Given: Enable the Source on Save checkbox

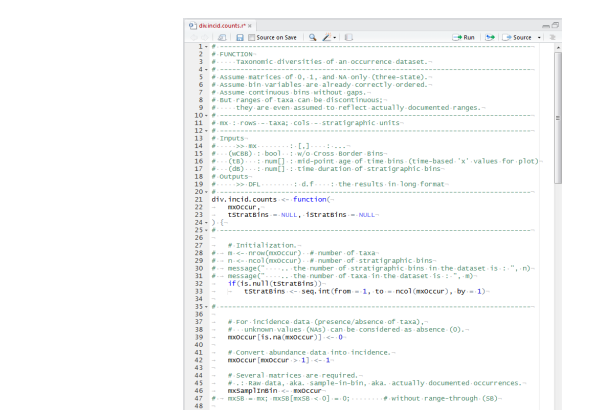Looking at the screenshot, I should [x=252, y=37].
